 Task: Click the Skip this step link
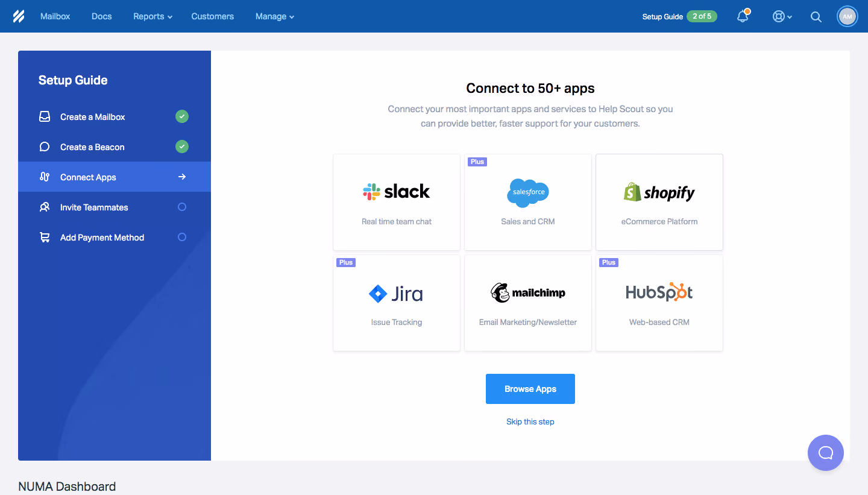[530, 422]
